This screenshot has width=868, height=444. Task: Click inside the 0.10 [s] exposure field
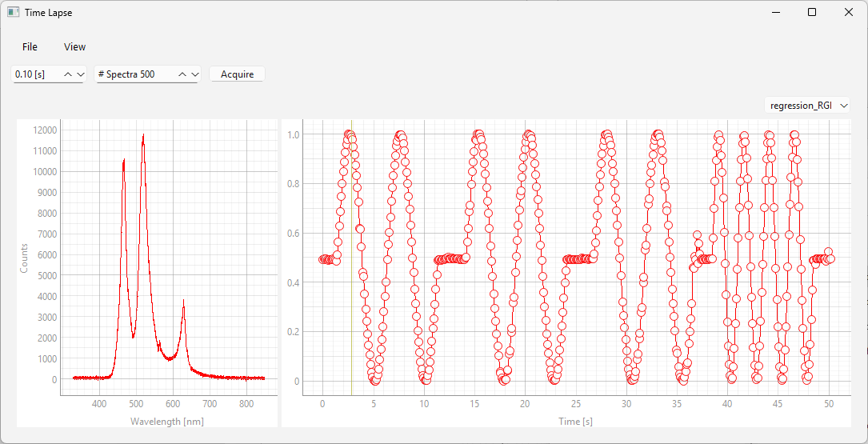point(35,74)
